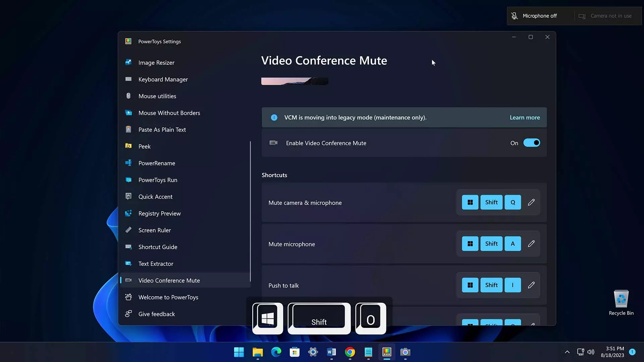The width and height of the screenshot is (644, 362).
Task: Open File Explorer from taskbar
Action: 258,352
